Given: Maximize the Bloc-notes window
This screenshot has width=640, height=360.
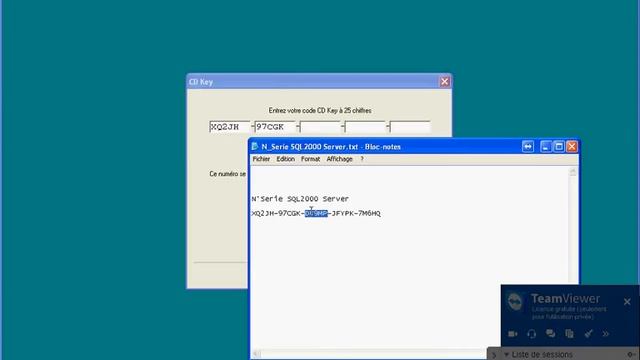Looking at the screenshot, I should point(559,147).
